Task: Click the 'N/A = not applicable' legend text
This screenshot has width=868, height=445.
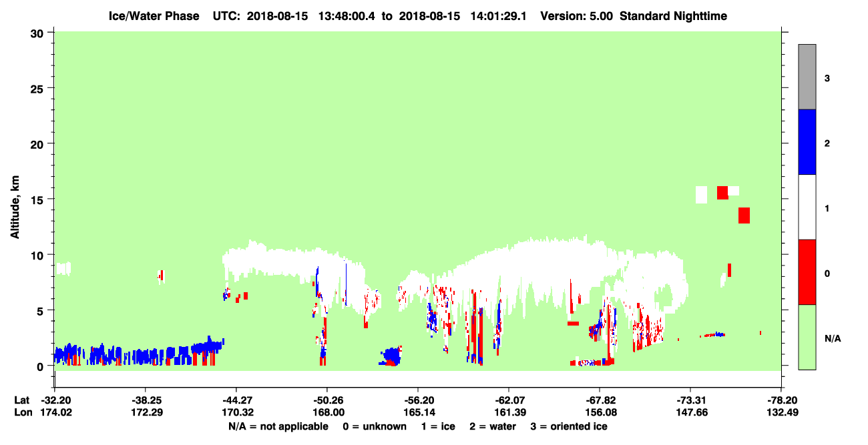Action: click(x=278, y=426)
